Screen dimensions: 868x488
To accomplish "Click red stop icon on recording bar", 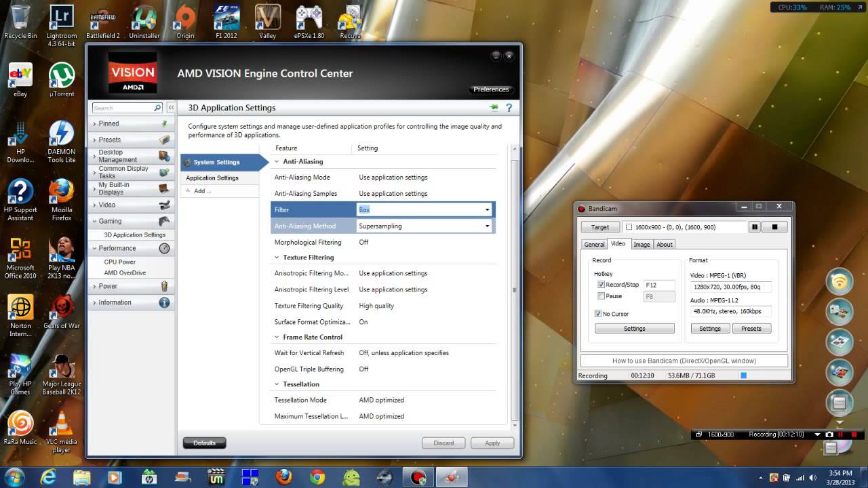I will (854, 434).
